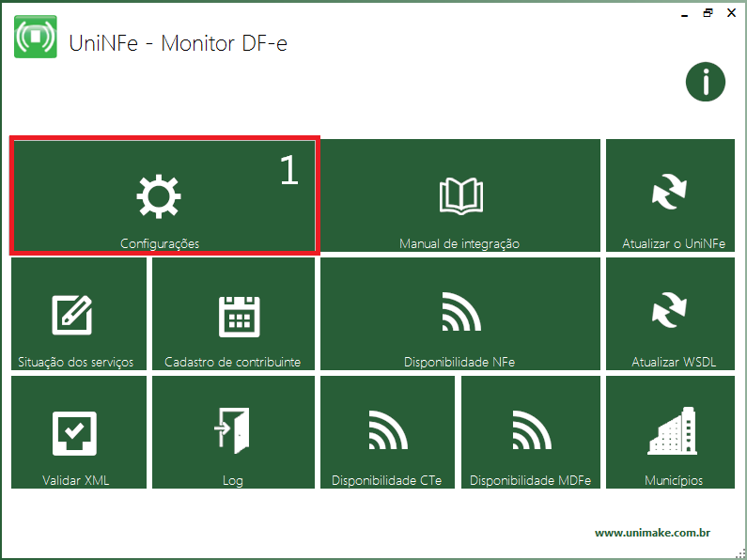Minimize the UniNFe window
This screenshot has width=747, height=560.
[685, 14]
